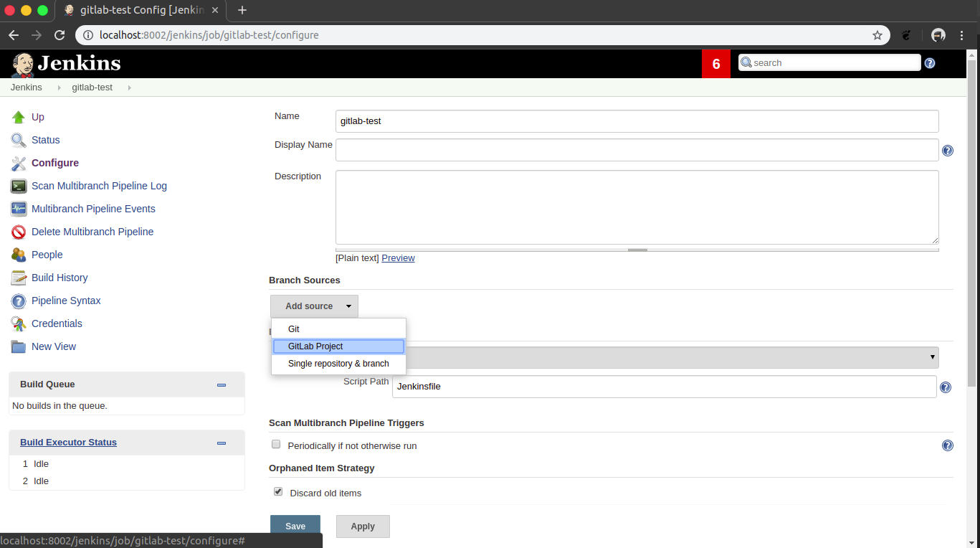This screenshot has width=980, height=548.
Task: Click the Jenkins search box
Action: click(829, 63)
